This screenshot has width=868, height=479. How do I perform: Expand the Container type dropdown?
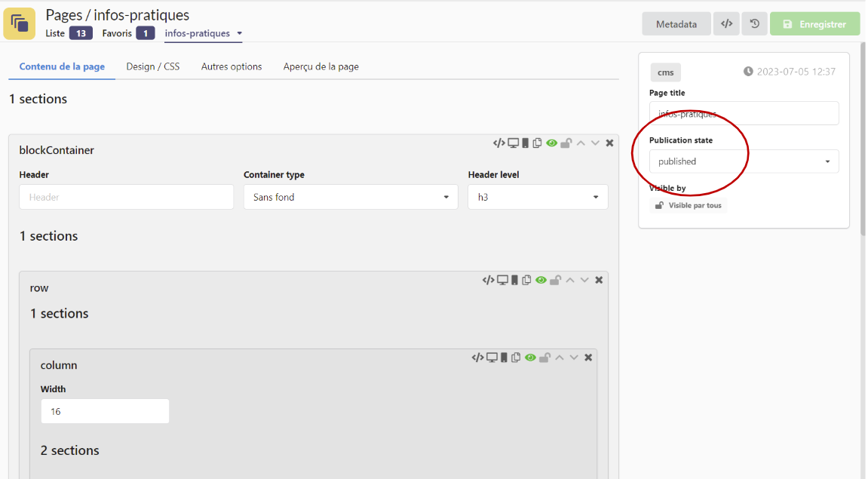350,198
